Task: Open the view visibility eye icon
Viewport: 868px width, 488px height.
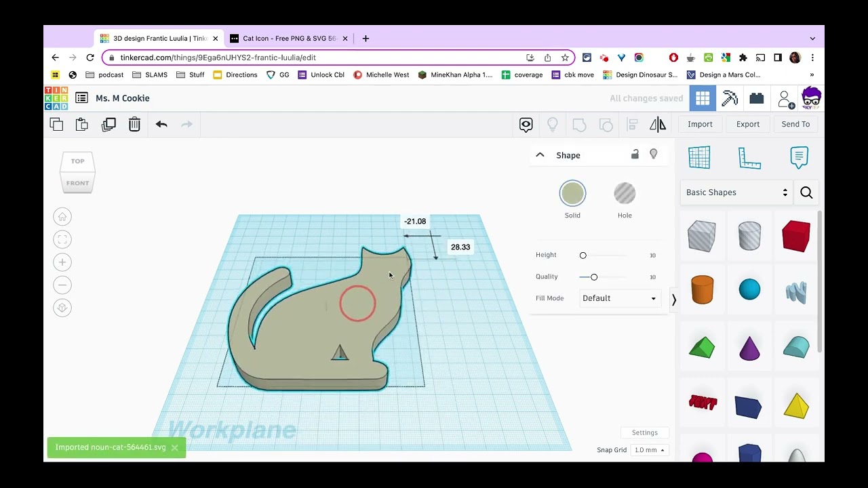Action: [526, 124]
